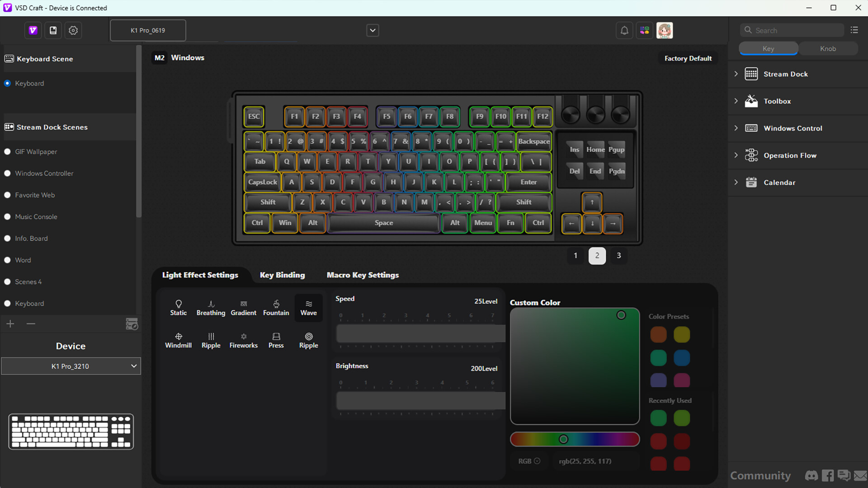This screenshot has width=868, height=488.
Task: Click the notification bell icon
Action: 624,30
